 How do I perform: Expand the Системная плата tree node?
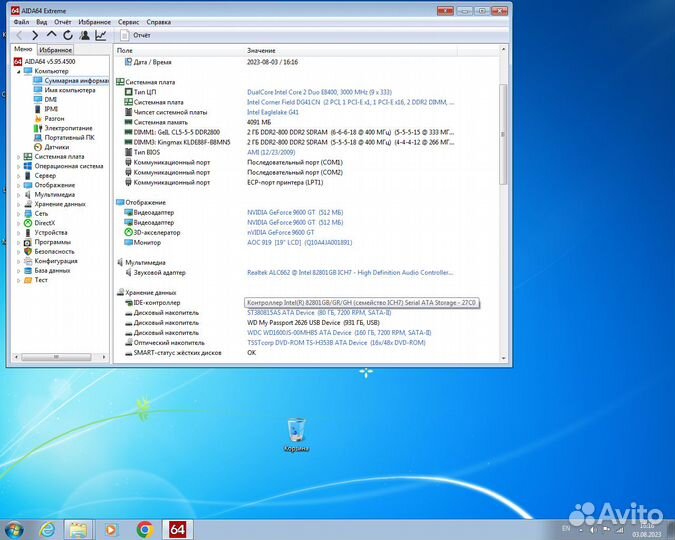(19, 157)
